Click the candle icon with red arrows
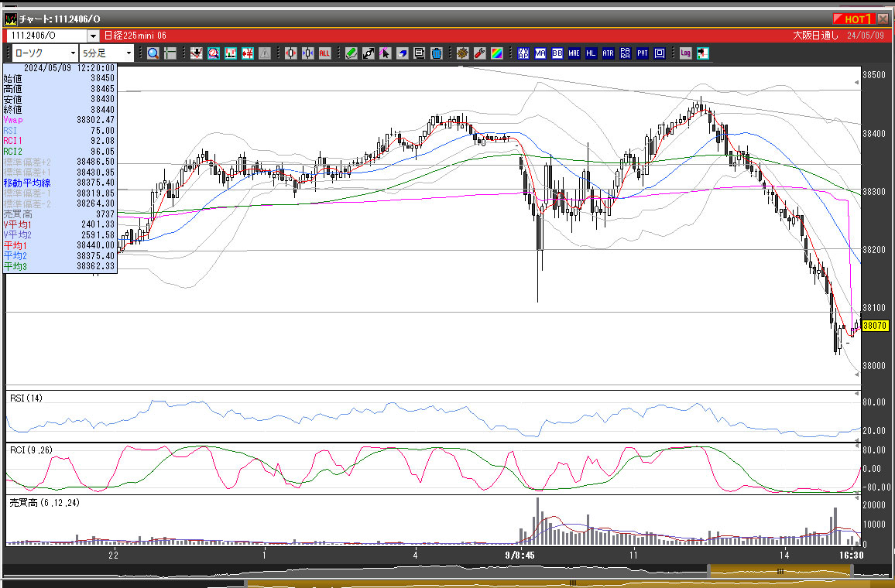The height and width of the screenshot is (588, 895). coord(290,53)
